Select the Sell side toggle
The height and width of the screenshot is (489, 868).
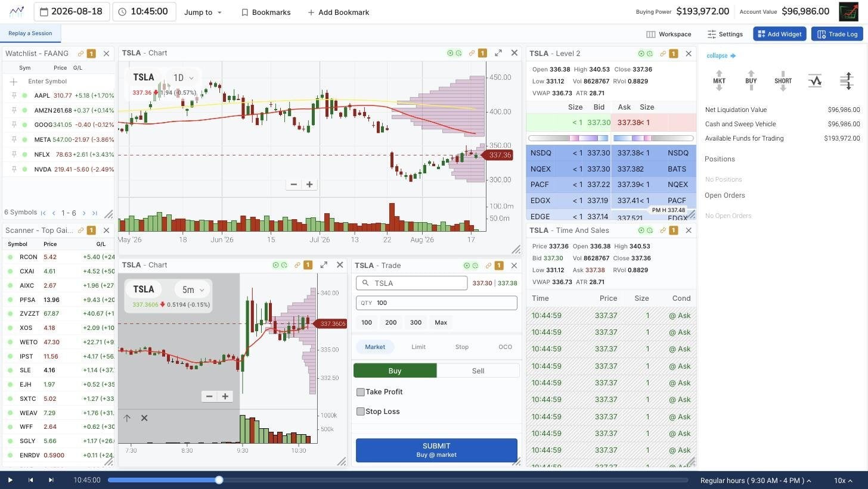click(x=478, y=370)
